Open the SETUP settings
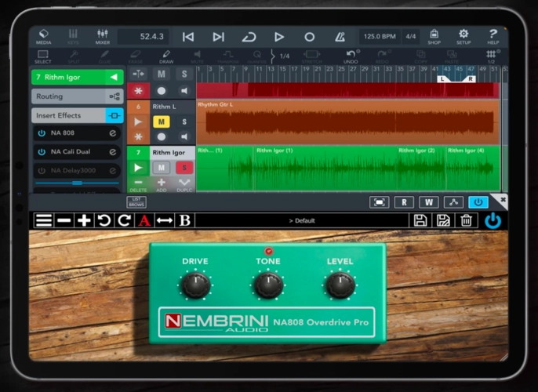 pos(463,37)
